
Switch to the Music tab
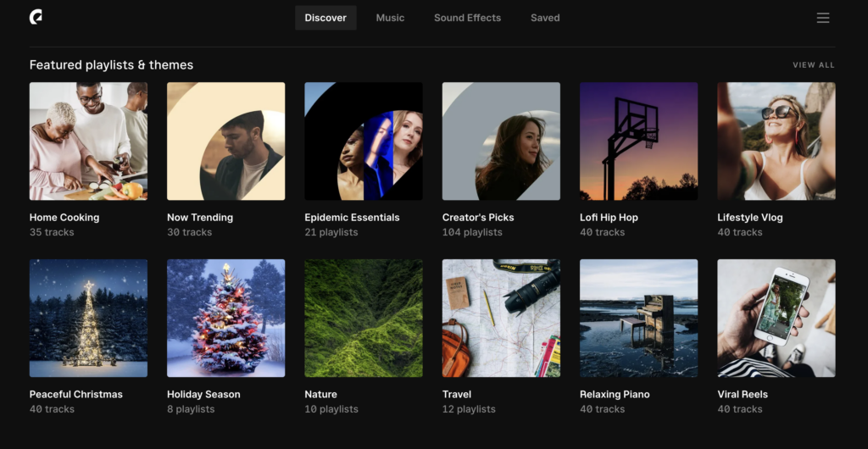point(390,18)
